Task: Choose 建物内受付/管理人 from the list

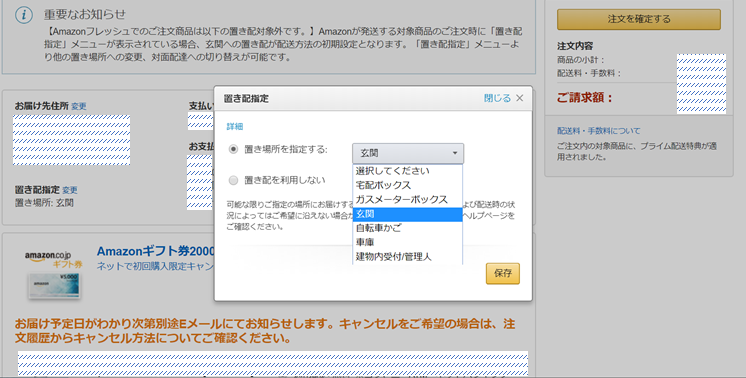Action: [x=408, y=257]
